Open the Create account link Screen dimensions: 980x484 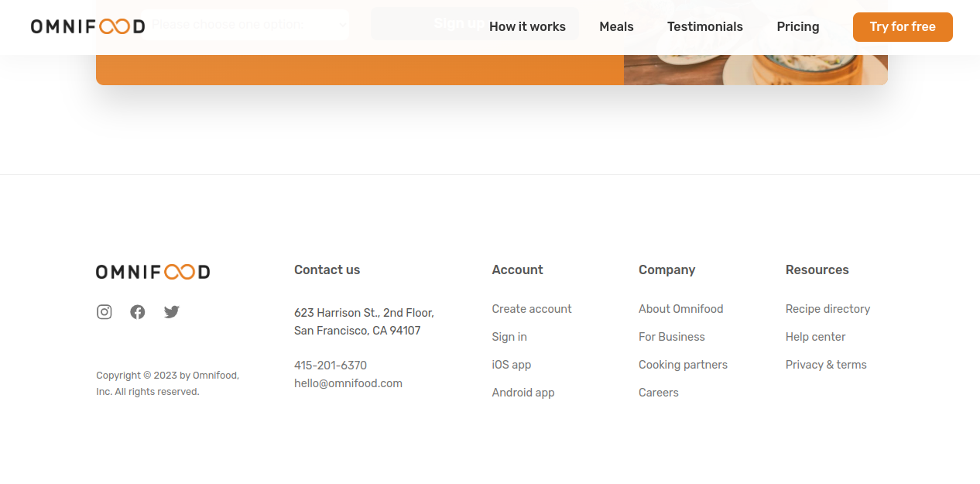pyautogui.click(x=532, y=309)
